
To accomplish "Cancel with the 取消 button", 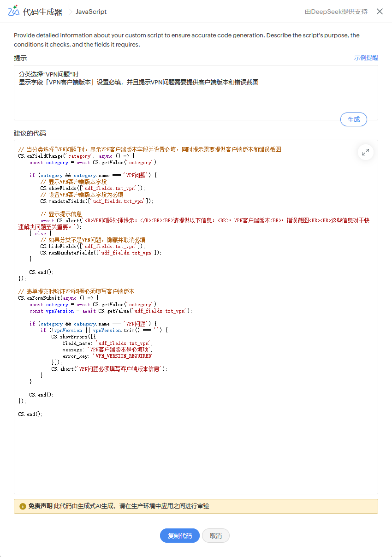I will (x=215, y=536).
